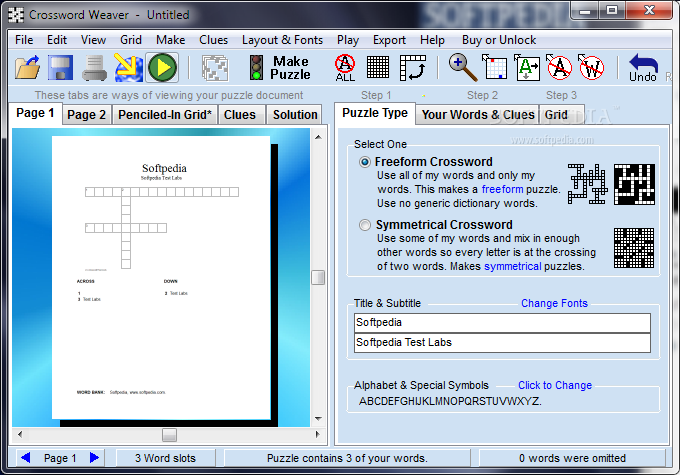Viewport: 680px width, 475px height.
Task: Click the letter A resize font icon
Action: point(526,67)
